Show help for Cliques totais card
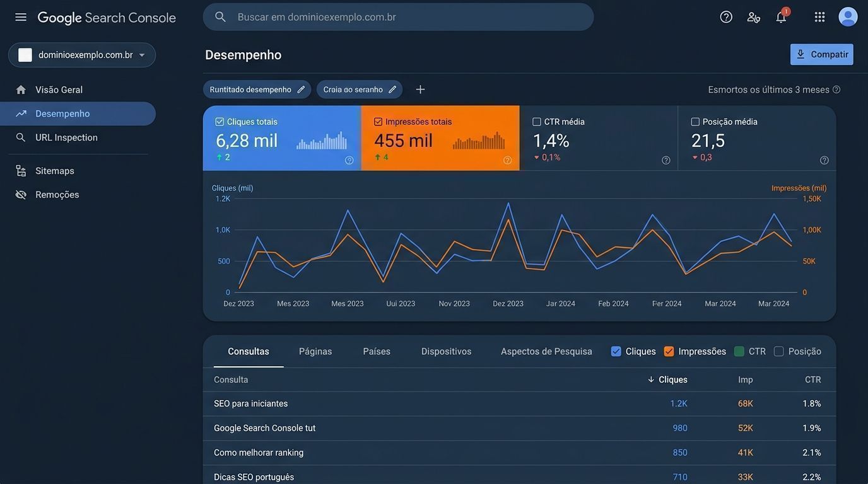868x484 pixels. (349, 160)
